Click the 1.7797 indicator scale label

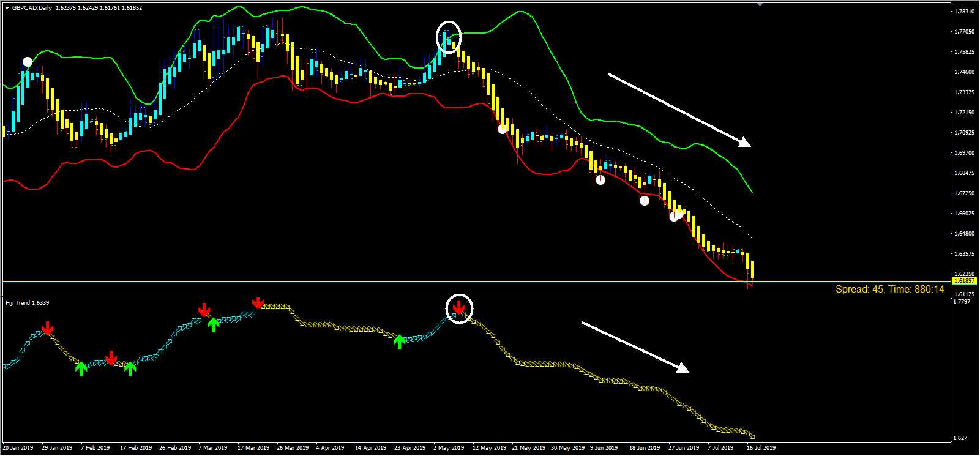[963, 302]
